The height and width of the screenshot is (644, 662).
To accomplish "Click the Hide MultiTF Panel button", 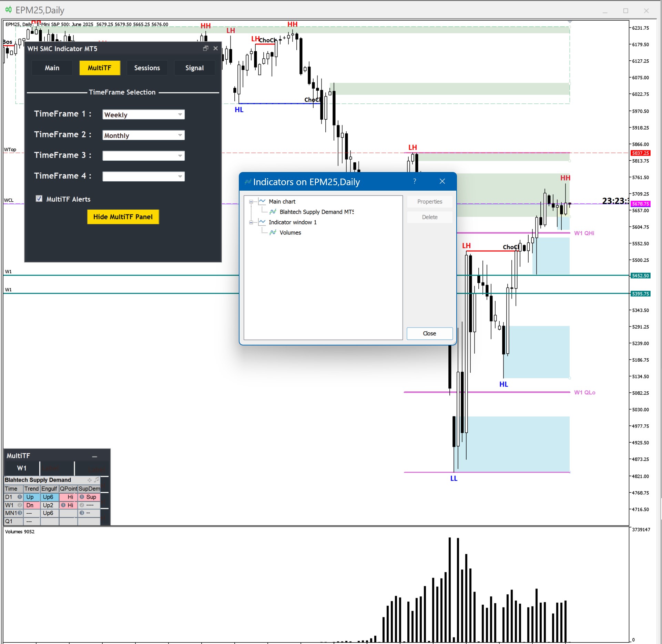I will [123, 217].
